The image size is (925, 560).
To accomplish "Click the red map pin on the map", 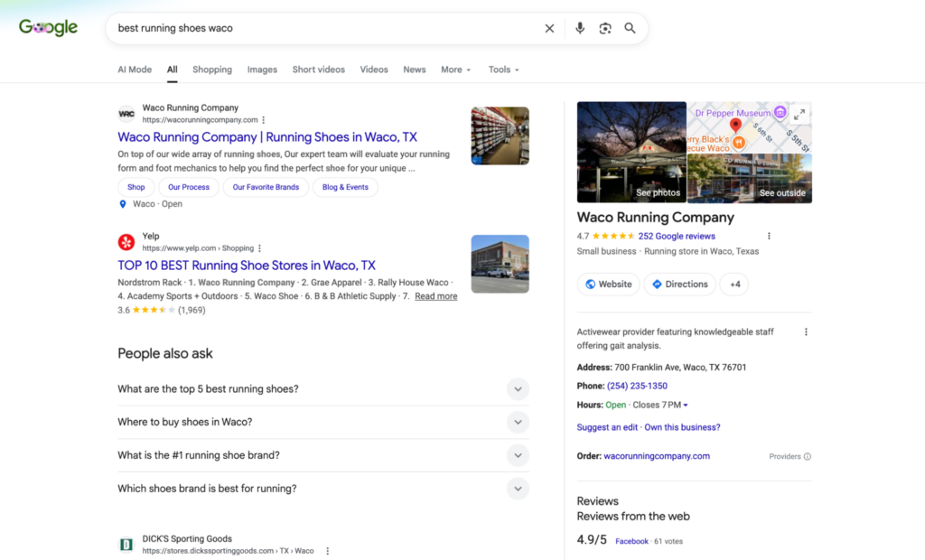I will click(x=735, y=126).
